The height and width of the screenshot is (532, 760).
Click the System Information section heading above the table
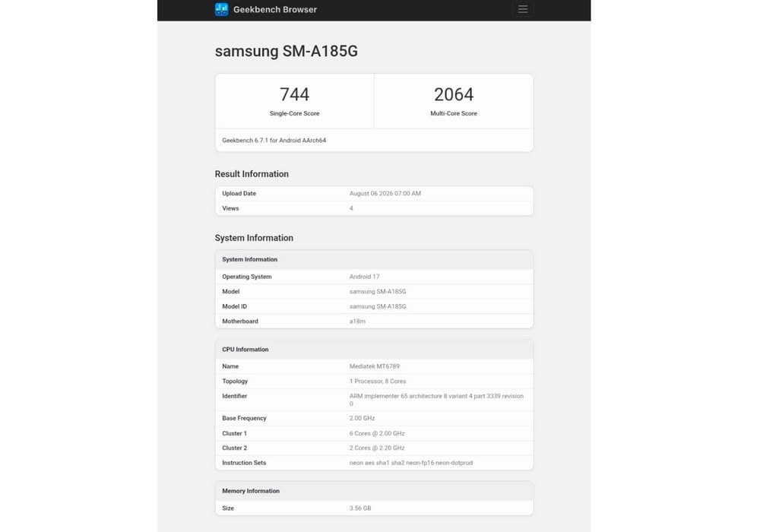pyautogui.click(x=254, y=238)
